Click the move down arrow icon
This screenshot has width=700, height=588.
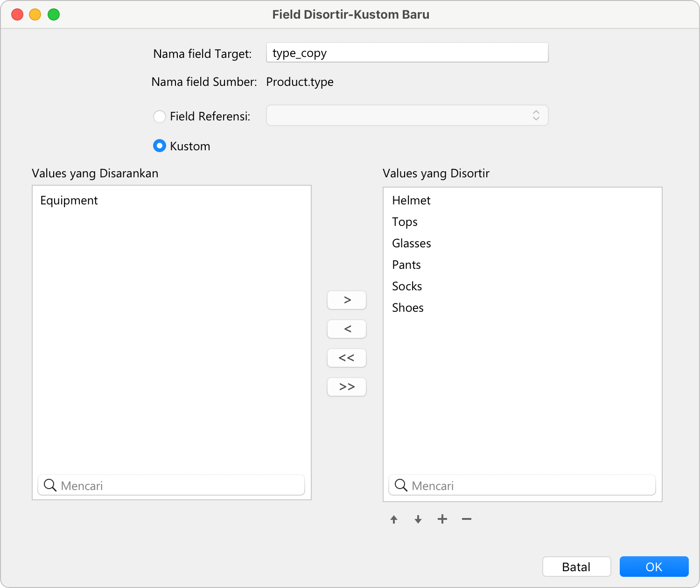tap(418, 519)
